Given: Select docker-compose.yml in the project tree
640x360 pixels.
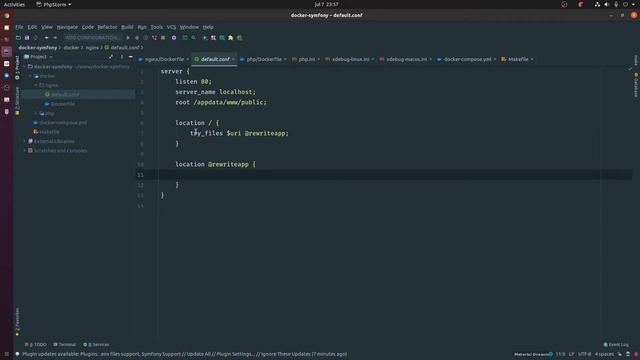Looking at the screenshot, I should point(63,122).
